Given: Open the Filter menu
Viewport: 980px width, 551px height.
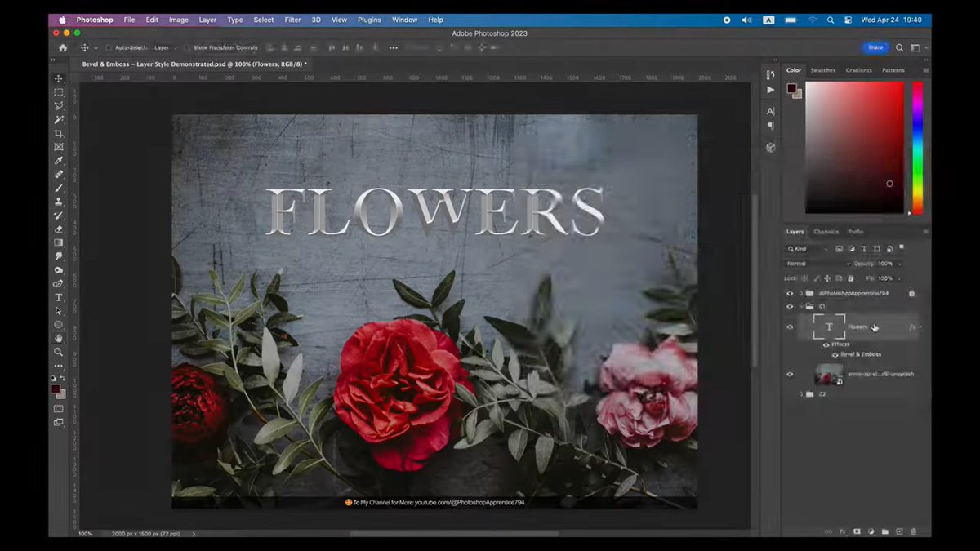Looking at the screenshot, I should pos(292,20).
